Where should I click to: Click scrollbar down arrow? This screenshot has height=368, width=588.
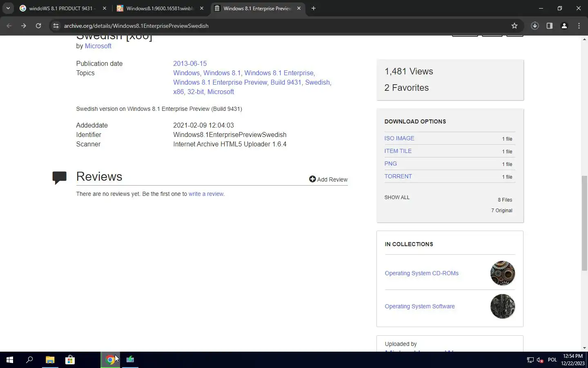(x=584, y=348)
